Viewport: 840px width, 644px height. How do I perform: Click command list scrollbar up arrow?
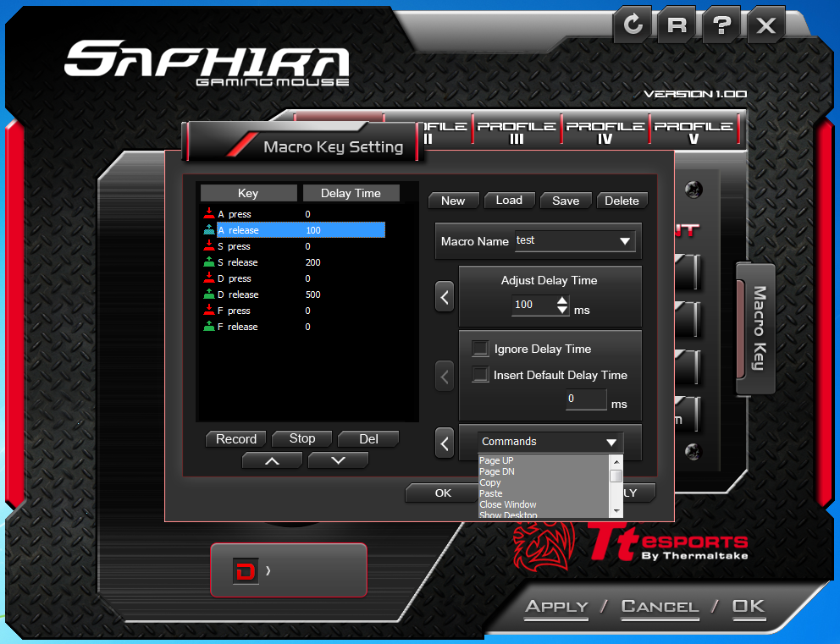616,461
